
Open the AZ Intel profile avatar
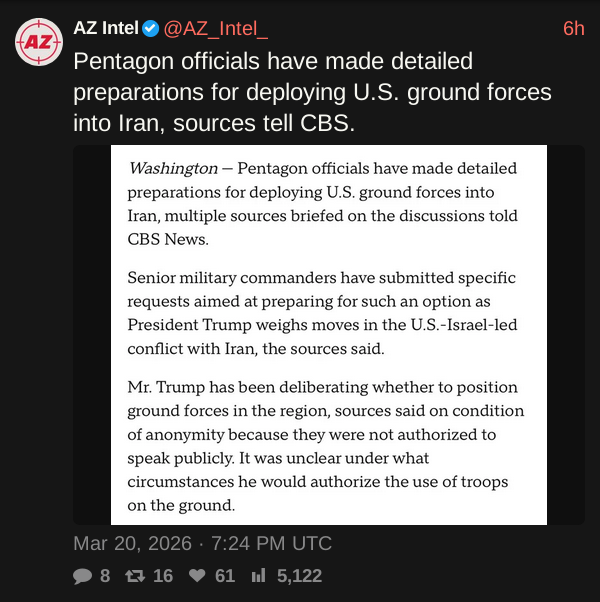37,41
